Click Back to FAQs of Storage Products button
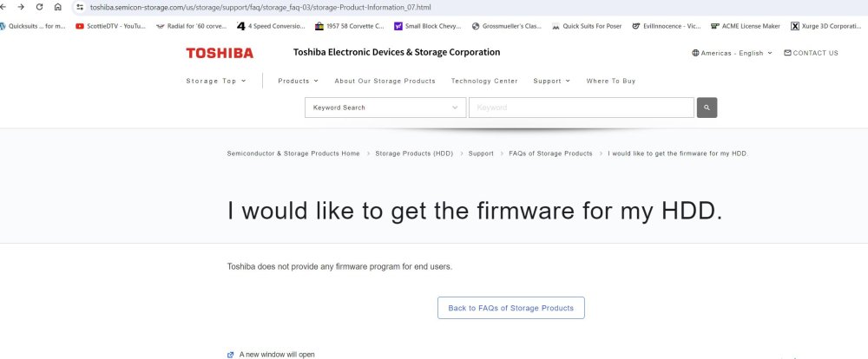 [511, 308]
